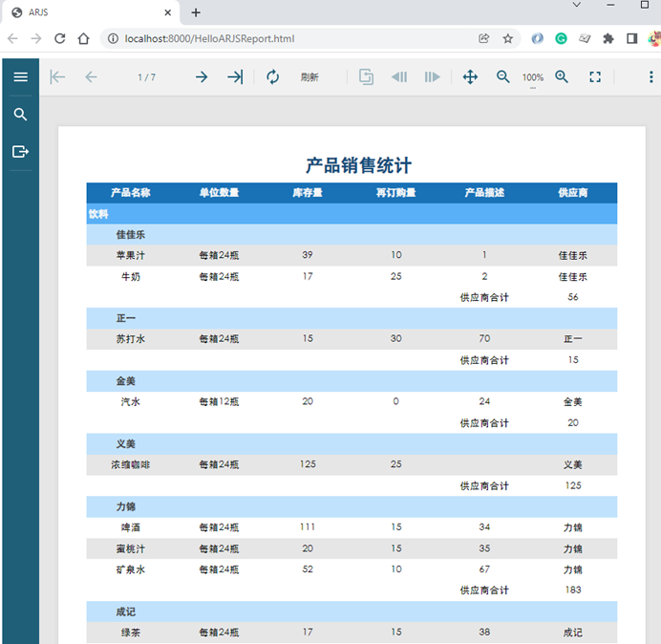Zoom in the report view
This screenshot has width=661, height=644.
(562, 76)
